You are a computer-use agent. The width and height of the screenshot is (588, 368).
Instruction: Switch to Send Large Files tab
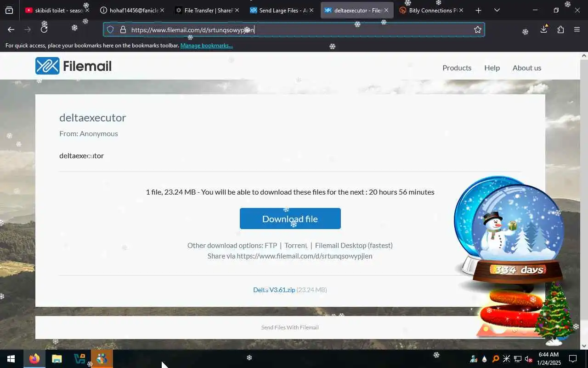(x=282, y=10)
